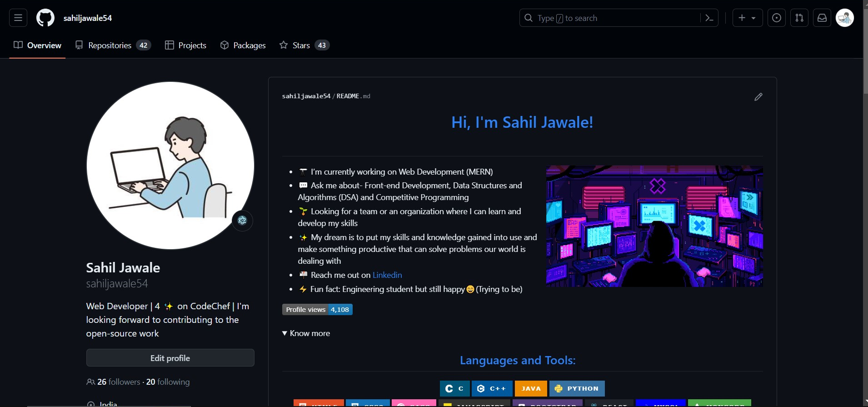Screen dimensions: 868x407
Task: Click the C language badge
Action: click(x=454, y=388)
